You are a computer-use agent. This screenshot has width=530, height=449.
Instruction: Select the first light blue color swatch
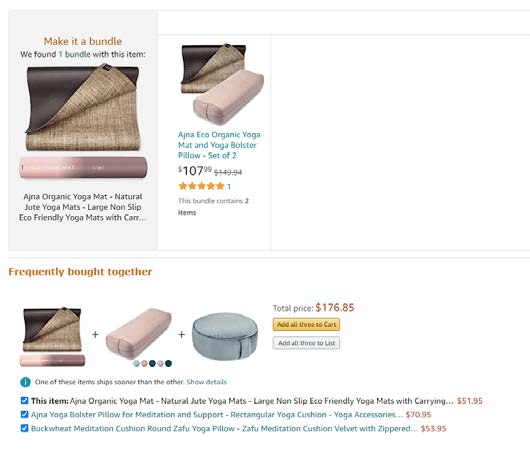[x=136, y=363]
